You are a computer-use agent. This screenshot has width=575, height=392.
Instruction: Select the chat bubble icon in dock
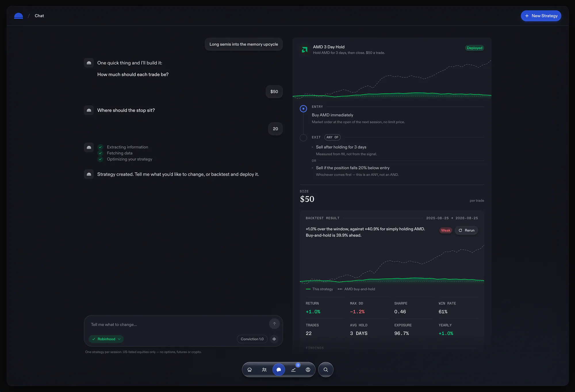(x=279, y=370)
